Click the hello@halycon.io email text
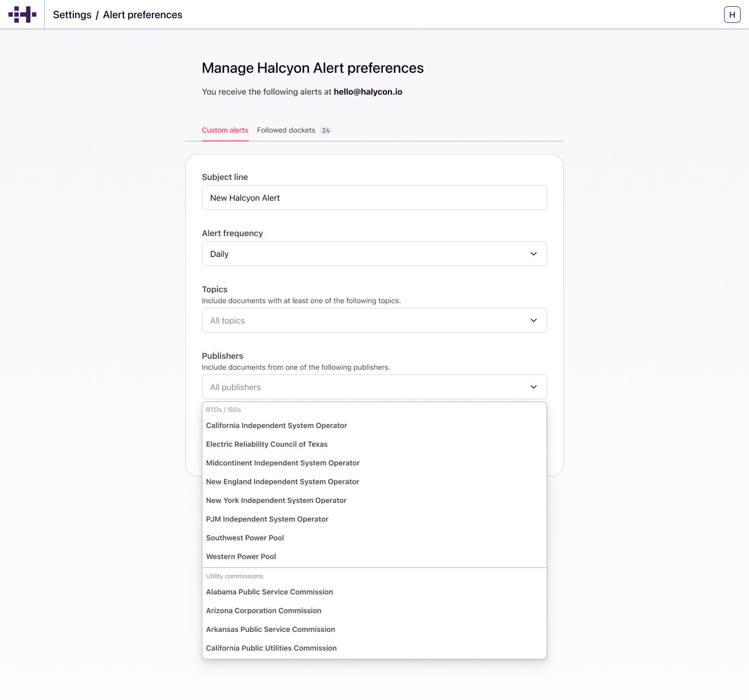Viewport: 749px width, 700px height. click(x=368, y=92)
